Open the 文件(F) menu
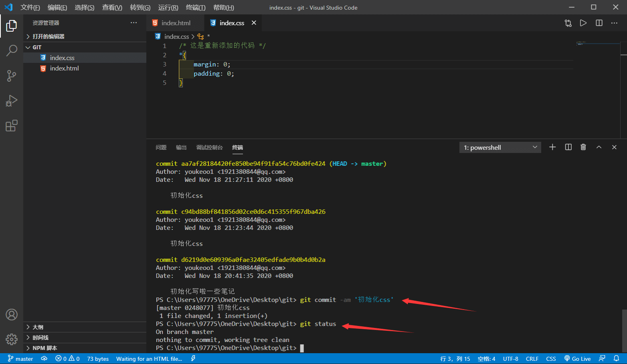 pos(30,8)
